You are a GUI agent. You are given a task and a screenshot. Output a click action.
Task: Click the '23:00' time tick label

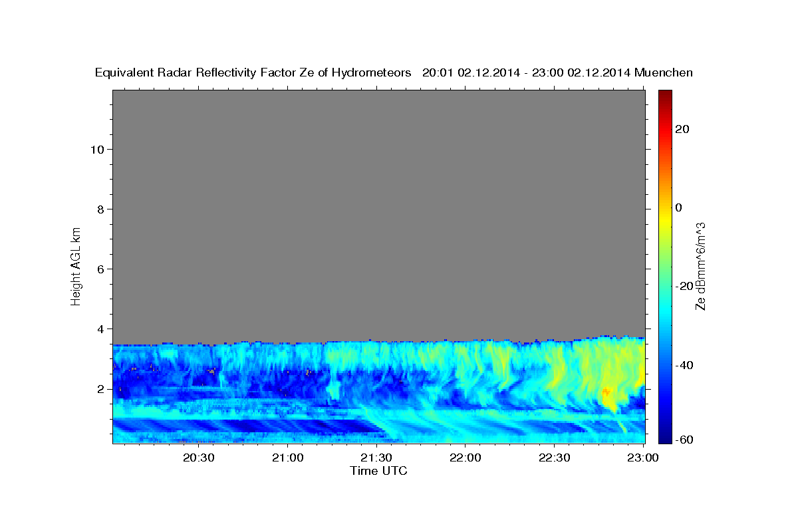click(x=644, y=458)
